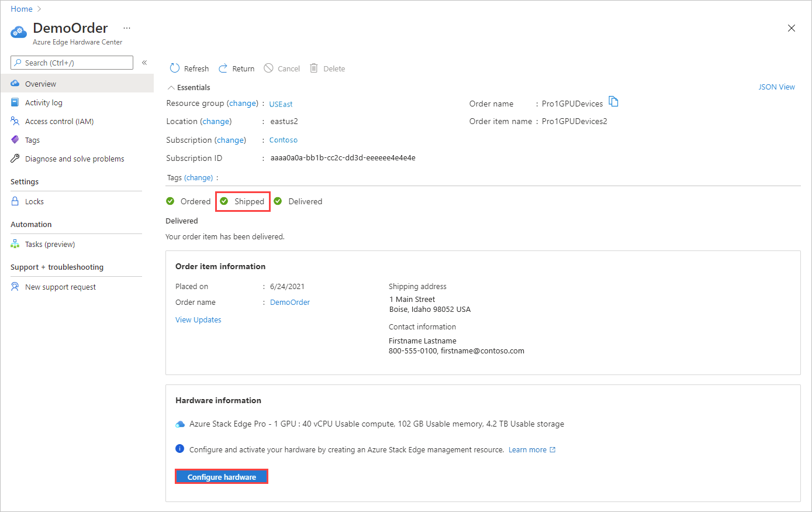This screenshot has height=512, width=812.
Task: Select the Return icon in the command bar
Action: (236, 68)
